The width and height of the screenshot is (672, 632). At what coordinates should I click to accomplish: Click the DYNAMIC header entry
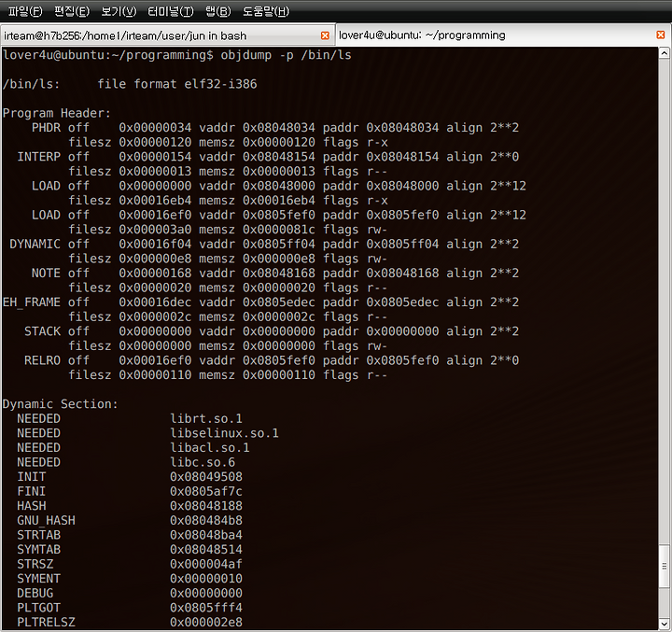35,245
